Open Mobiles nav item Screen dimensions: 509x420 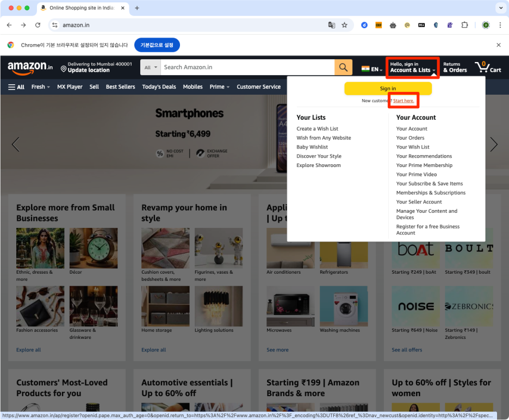click(193, 87)
